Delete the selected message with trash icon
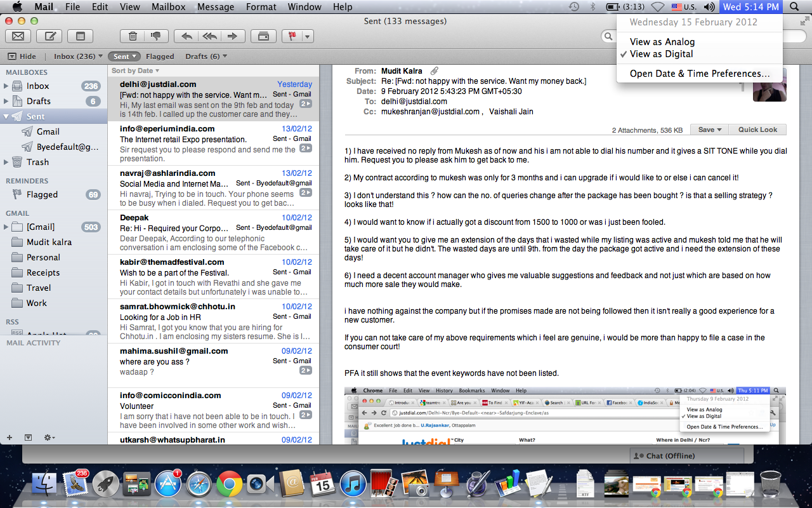The image size is (812, 508). [133, 36]
